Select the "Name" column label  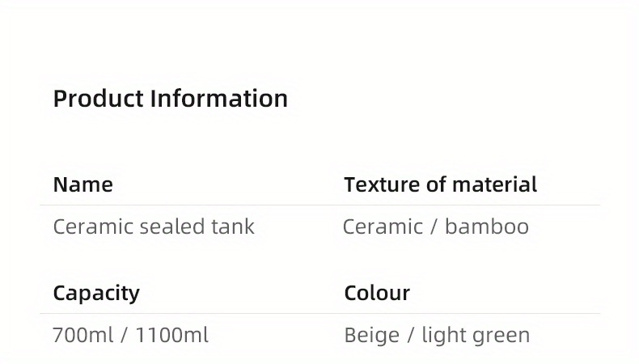pos(83,184)
